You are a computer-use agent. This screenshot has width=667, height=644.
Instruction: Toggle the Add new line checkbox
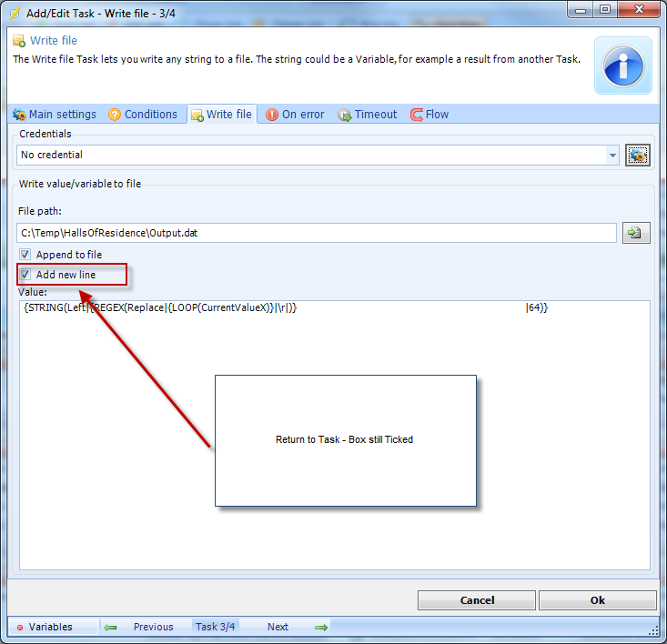(x=25, y=275)
